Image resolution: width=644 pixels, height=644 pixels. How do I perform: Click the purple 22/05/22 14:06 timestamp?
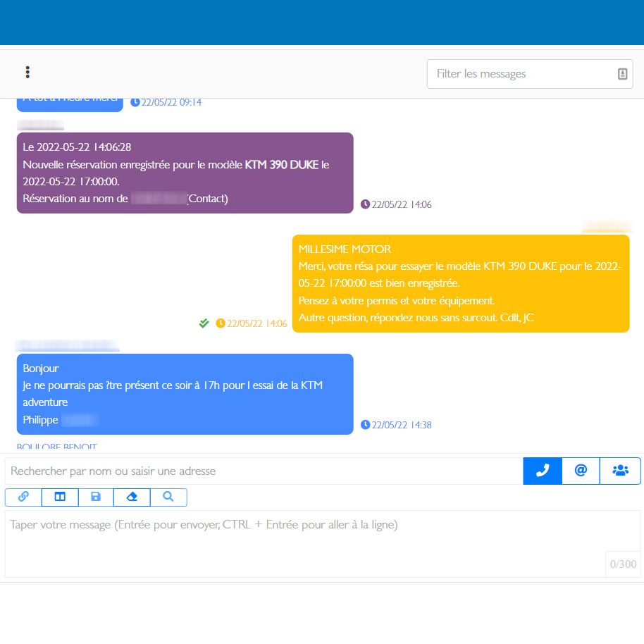click(x=397, y=204)
